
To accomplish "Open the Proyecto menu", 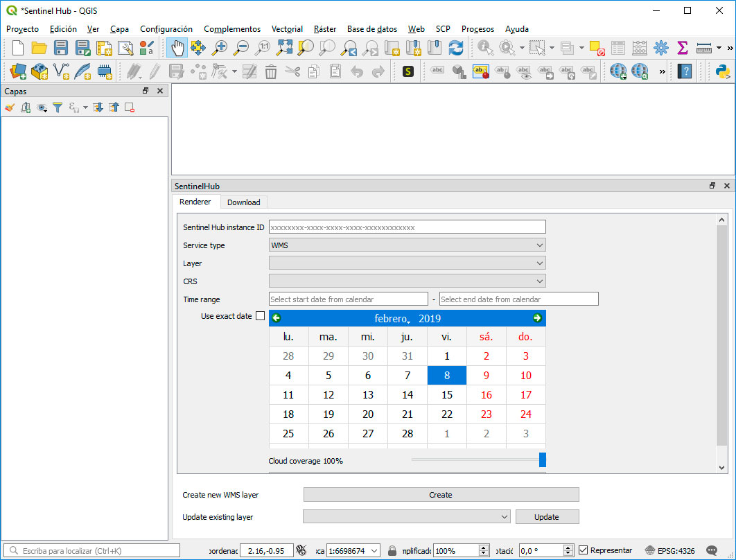I will (23, 29).
